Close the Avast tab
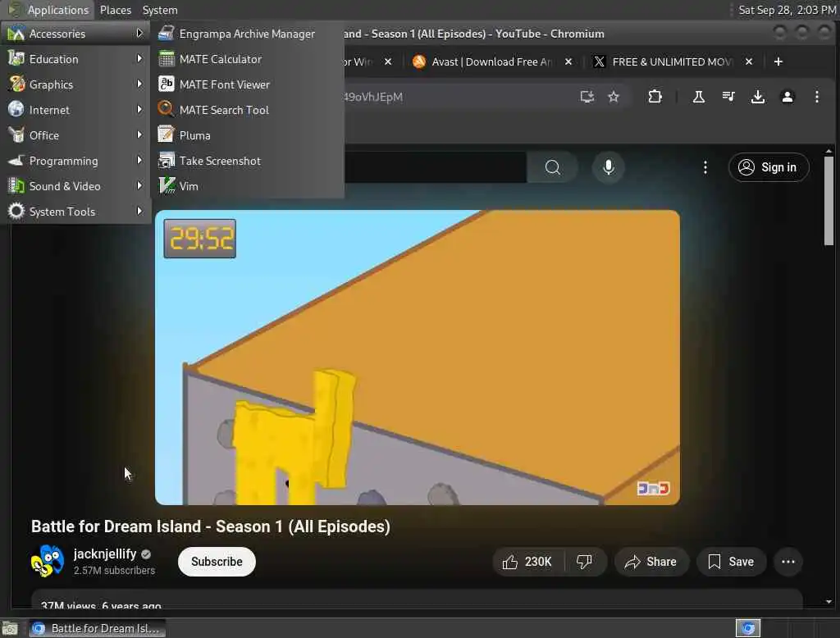 [x=568, y=62]
